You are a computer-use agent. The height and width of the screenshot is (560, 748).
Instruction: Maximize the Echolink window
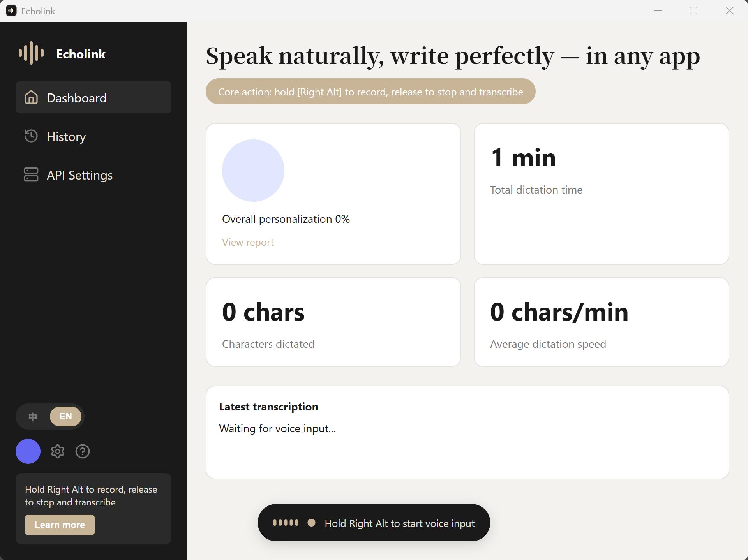tap(693, 11)
